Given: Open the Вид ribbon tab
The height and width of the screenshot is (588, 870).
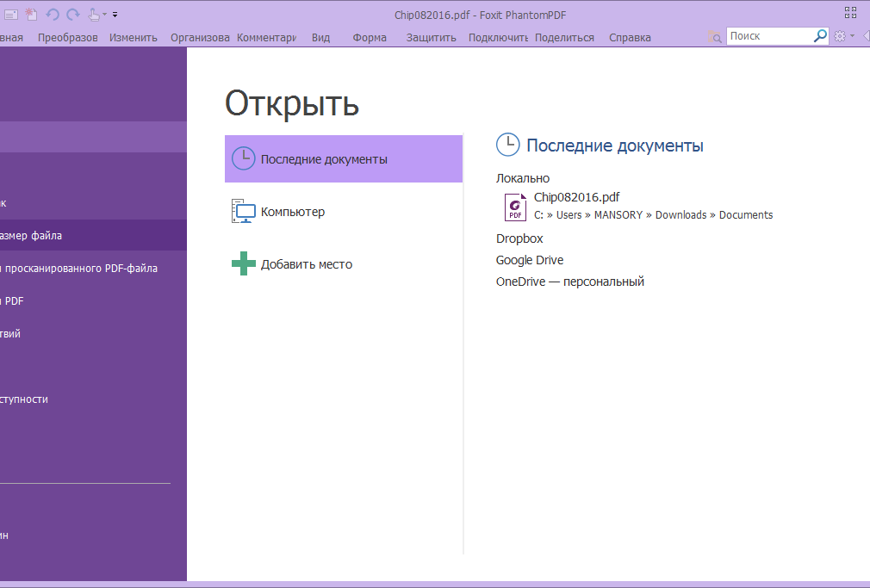Looking at the screenshot, I should click(x=320, y=38).
